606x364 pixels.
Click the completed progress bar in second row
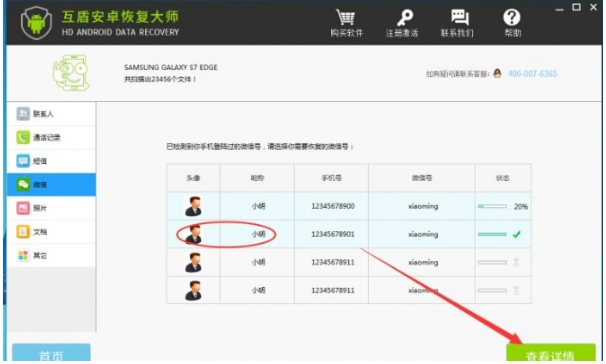[492, 234]
